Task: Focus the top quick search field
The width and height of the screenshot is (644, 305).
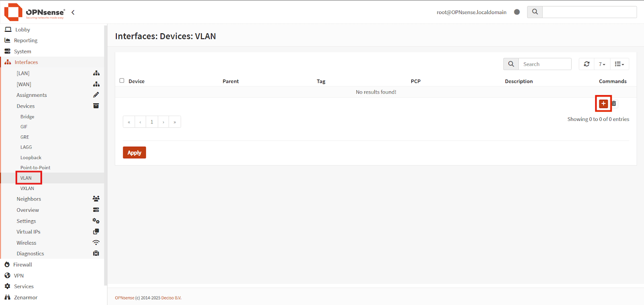Action: [589, 12]
